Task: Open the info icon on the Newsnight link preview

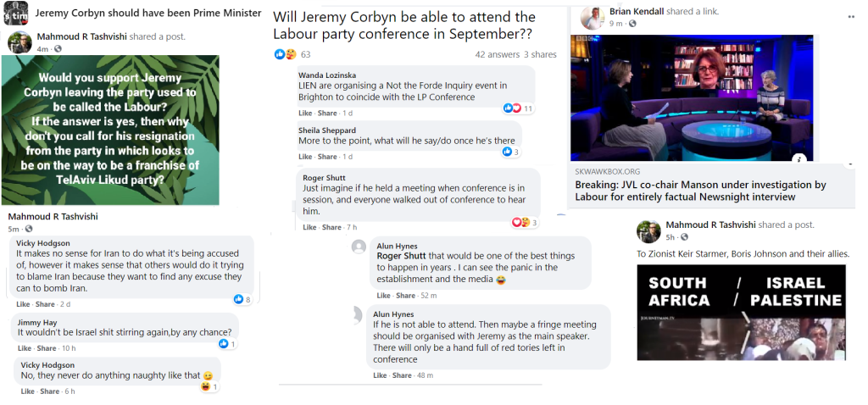Action: pos(798,158)
